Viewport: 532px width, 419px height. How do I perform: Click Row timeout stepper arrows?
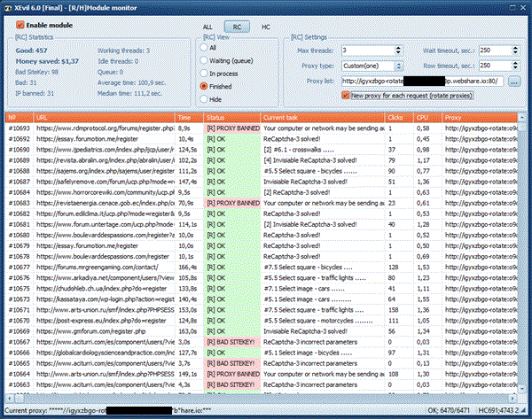pyautogui.click(x=515, y=65)
